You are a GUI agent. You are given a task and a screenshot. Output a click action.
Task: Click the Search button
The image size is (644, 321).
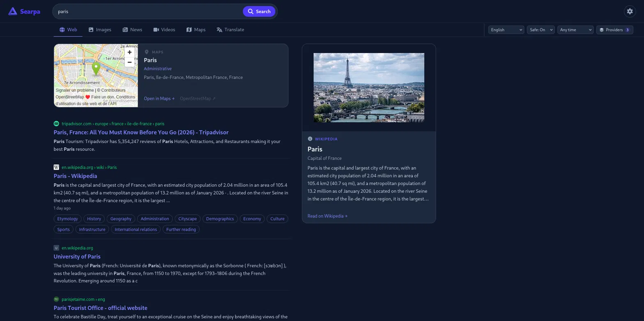coord(259,12)
